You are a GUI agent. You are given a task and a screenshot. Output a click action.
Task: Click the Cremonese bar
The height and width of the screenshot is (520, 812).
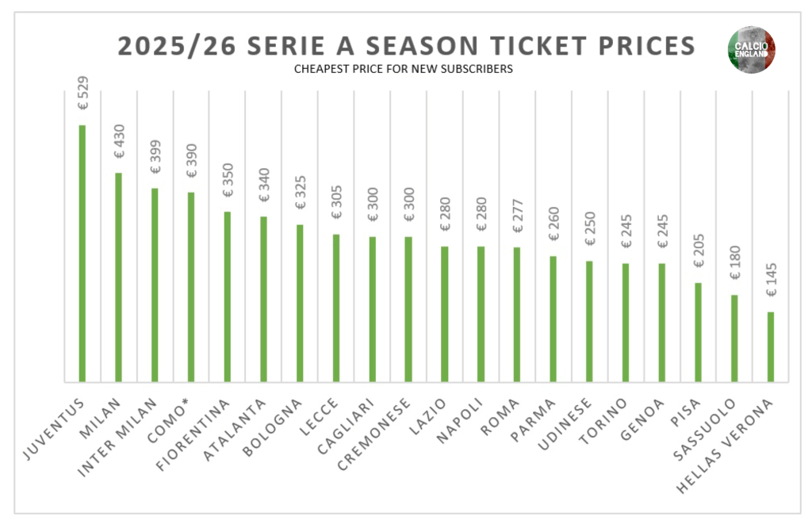tap(408, 309)
